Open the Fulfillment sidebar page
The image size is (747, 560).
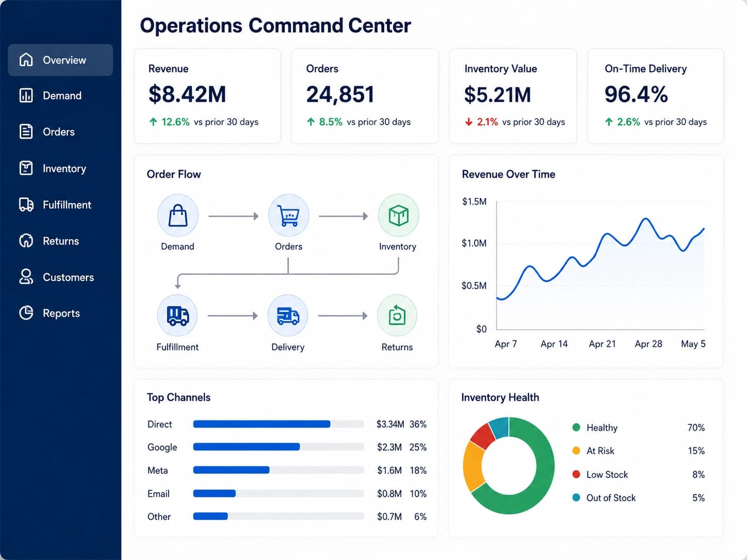(x=60, y=205)
